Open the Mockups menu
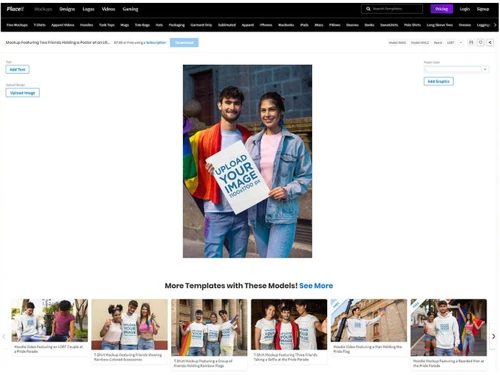The image size is (500, 375). 43,9
